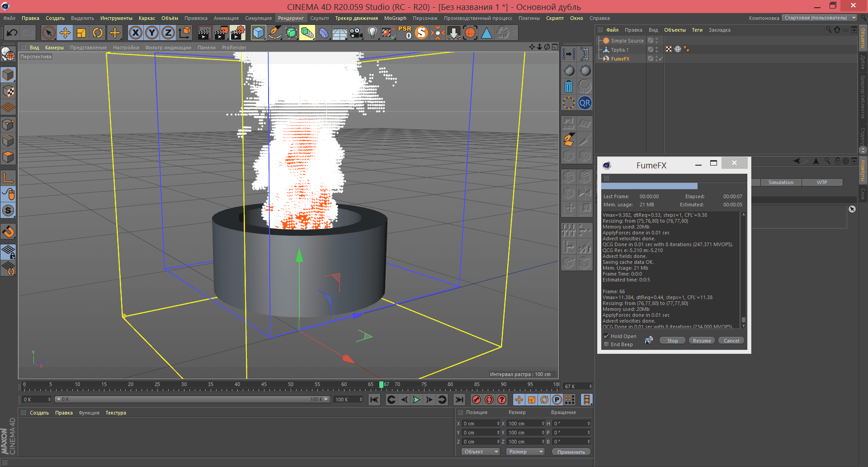
Task: Activate the Scale tool
Action: 81,33
